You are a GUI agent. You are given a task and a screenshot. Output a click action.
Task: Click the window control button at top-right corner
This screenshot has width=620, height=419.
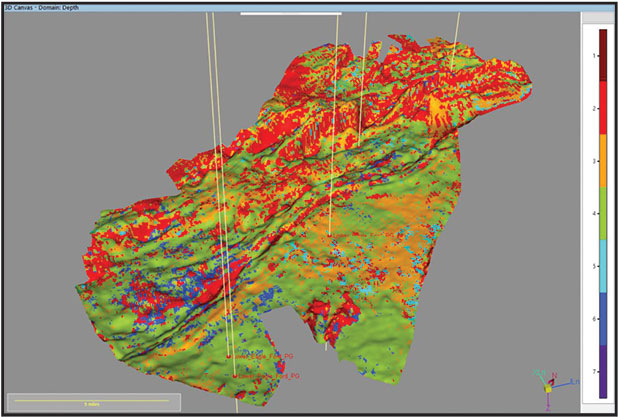click(609, 13)
